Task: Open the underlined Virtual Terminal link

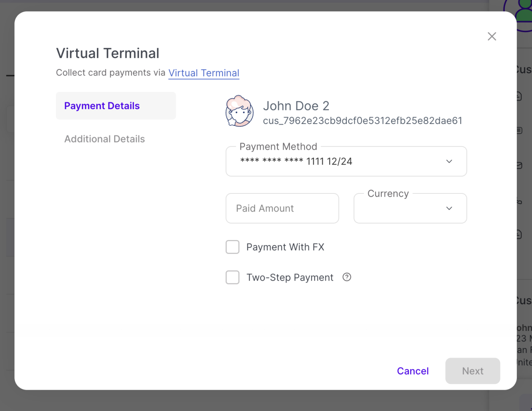Action: [204, 73]
